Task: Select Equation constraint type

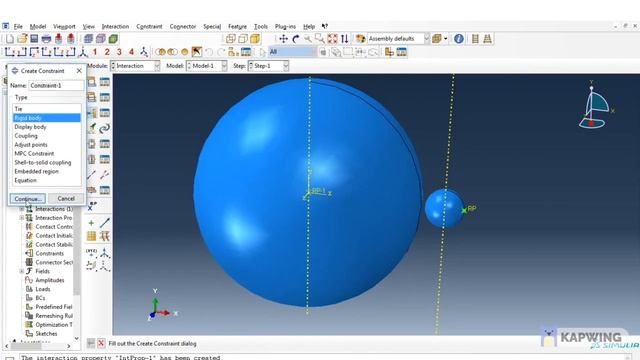Action: coord(47,180)
